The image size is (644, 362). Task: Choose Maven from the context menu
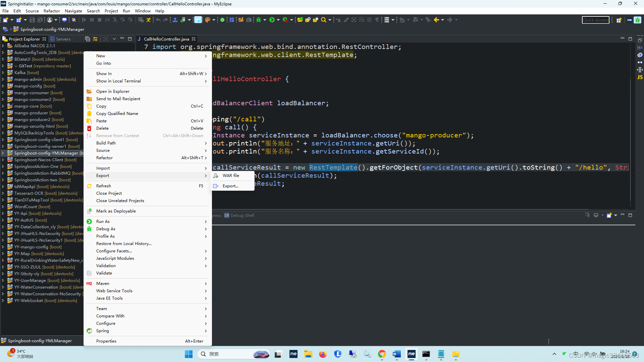[x=103, y=283]
